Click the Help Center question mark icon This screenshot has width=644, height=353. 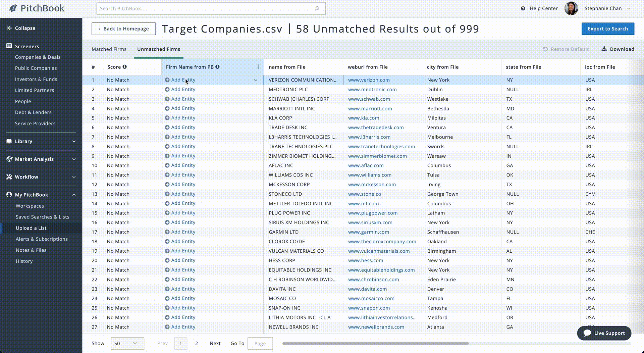[x=523, y=8]
